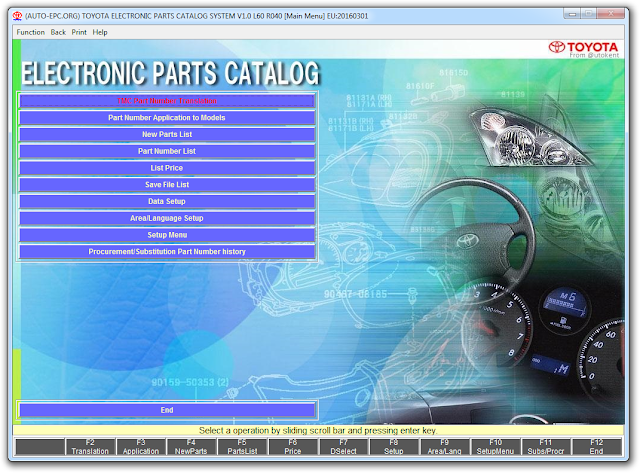Open Data Setup
This screenshot has width=640, height=473.
[x=167, y=201]
